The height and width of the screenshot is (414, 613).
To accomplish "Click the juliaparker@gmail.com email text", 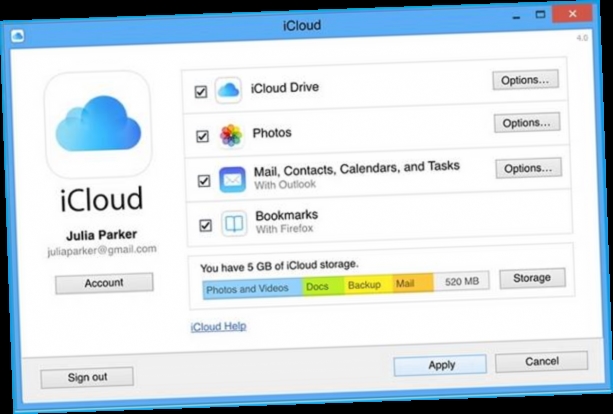I will click(x=102, y=250).
